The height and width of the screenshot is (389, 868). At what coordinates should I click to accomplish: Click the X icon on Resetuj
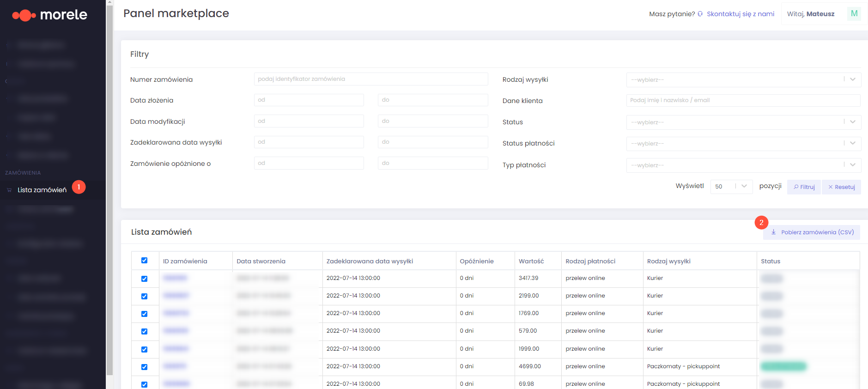point(831,187)
